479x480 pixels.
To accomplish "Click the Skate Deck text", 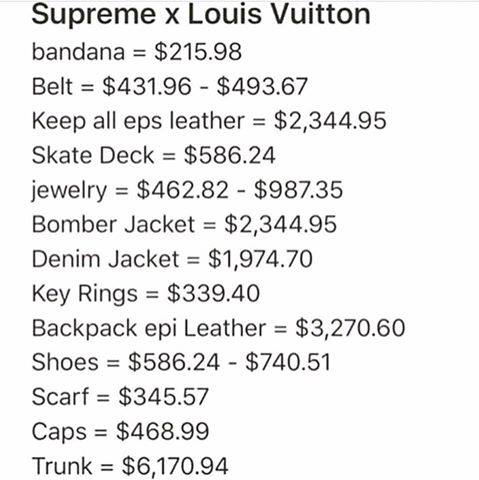I will click(x=93, y=155).
